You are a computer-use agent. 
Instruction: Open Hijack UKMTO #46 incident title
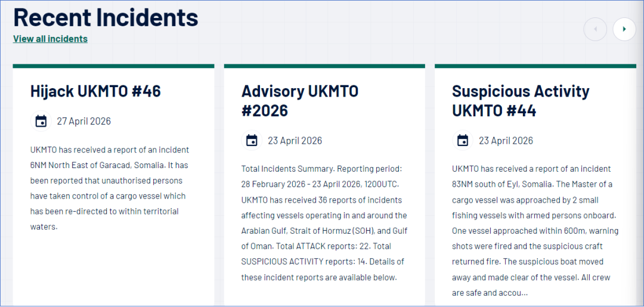pos(95,91)
